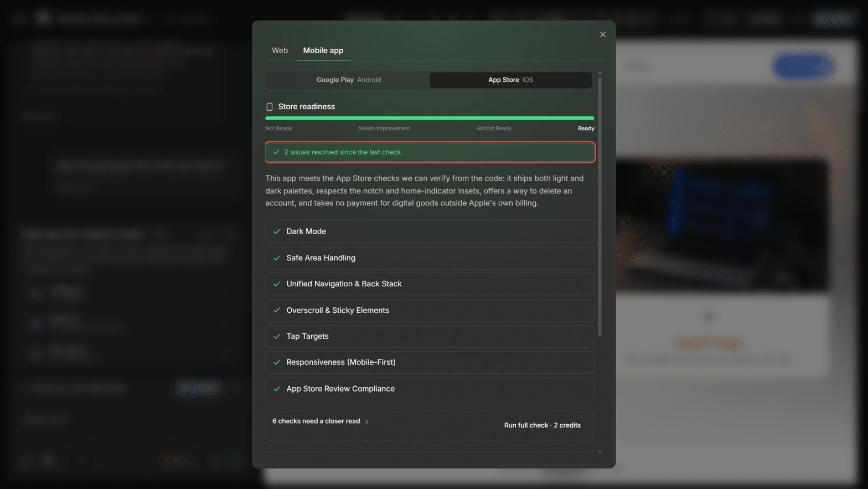The height and width of the screenshot is (489, 868).
Task: Click the Dark Mode checkmark icon
Action: 277,231
